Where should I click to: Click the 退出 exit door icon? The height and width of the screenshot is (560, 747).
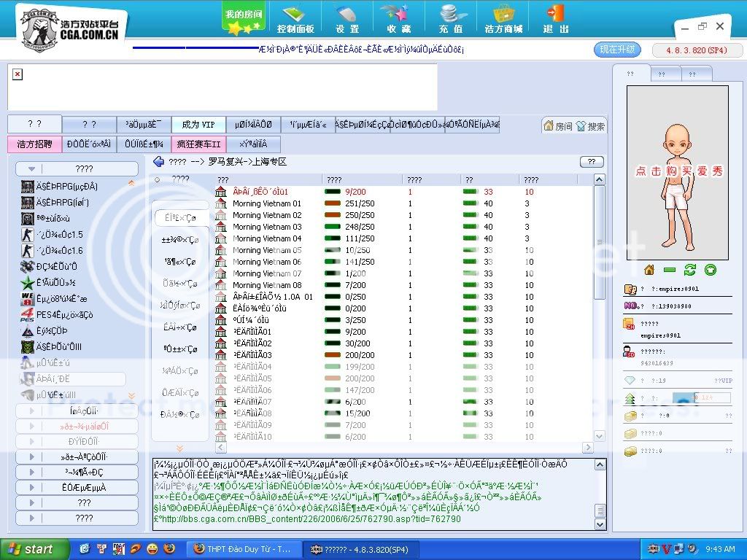556,19
